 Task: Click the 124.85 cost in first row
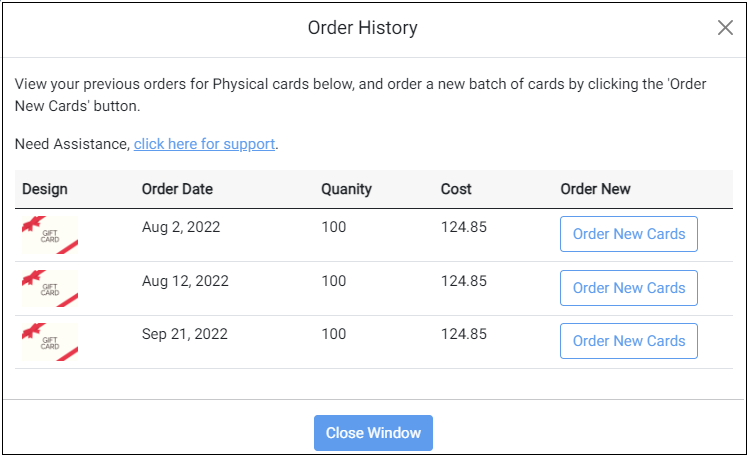coord(464,227)
